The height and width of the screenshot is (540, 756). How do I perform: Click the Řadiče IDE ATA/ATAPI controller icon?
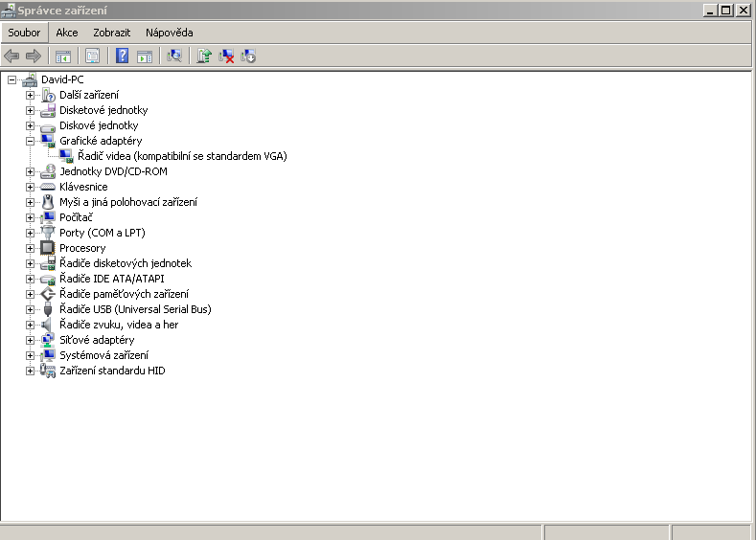[48, 280]
